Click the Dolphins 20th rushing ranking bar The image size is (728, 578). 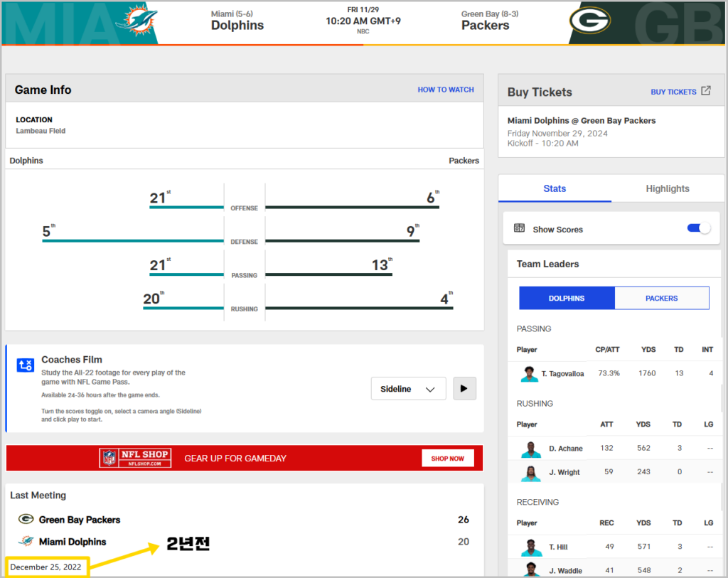pos(183,308)
